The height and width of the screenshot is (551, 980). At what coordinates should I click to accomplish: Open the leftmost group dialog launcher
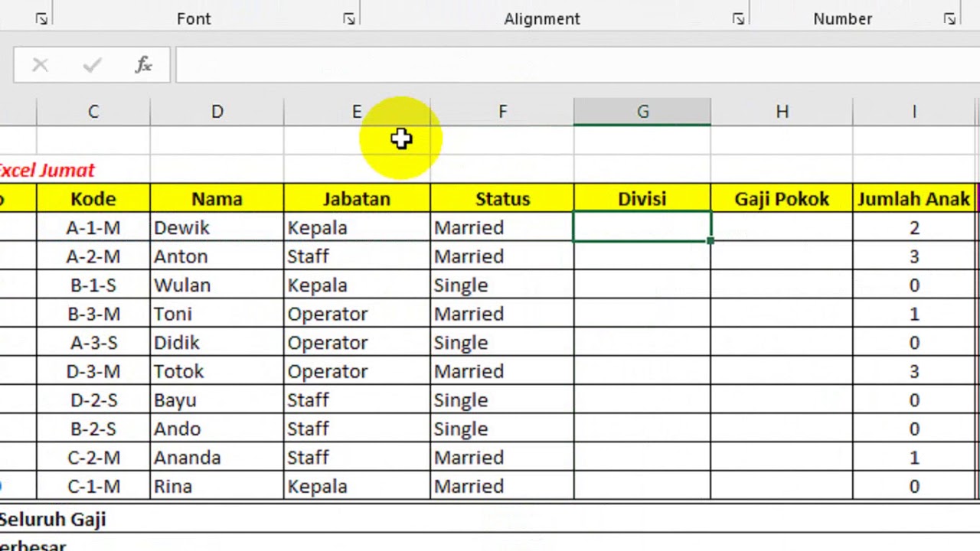(x=41, y=19)
